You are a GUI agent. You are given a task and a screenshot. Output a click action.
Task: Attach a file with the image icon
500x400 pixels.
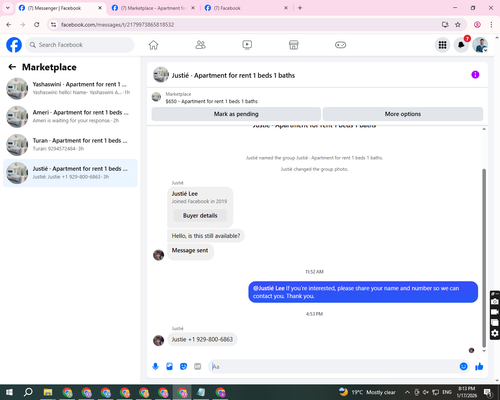(x=169, y=367)
